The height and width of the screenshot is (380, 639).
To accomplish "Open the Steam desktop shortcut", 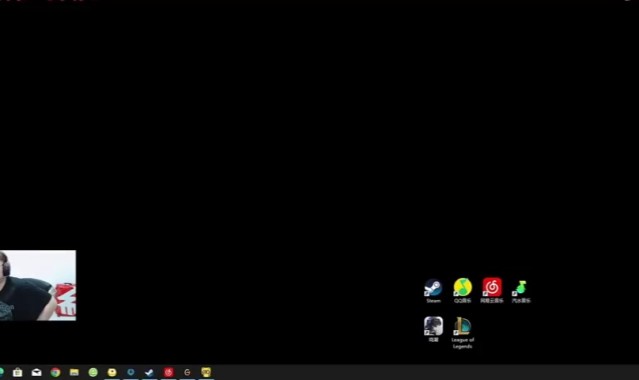I will (x=433, y=287).
